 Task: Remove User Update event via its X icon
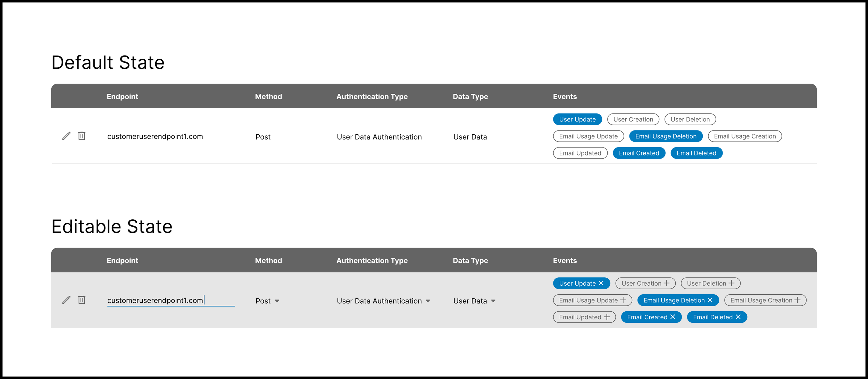tap(601, 283)
